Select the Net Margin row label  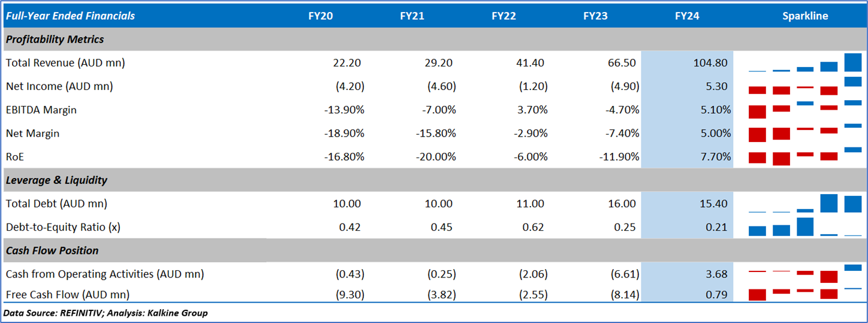pos(33,134)
